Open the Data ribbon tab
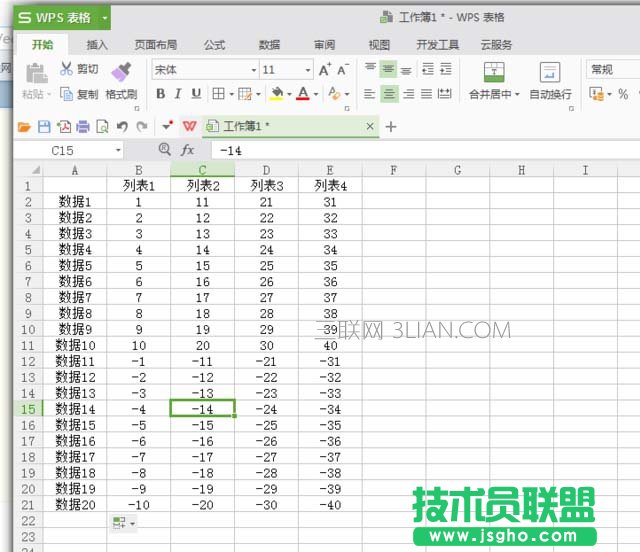The width and height of the screenshot is (640, 552). click(269, 45)
